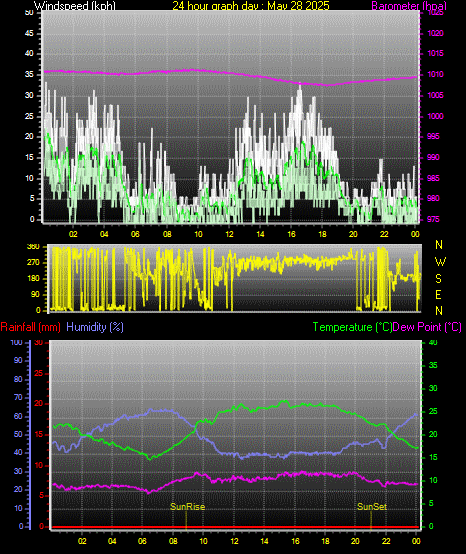Click hour 12 on windspeed graph time axis
466x554 pixels.
coord(230,234)
